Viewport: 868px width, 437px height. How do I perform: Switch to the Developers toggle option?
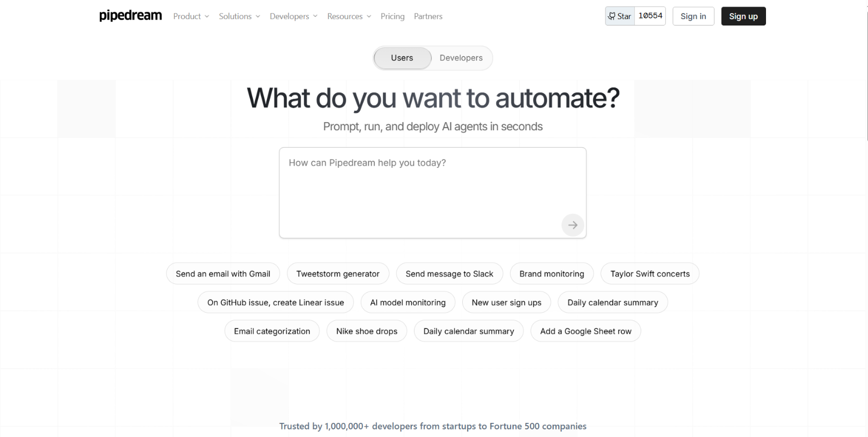pos(461,58)
